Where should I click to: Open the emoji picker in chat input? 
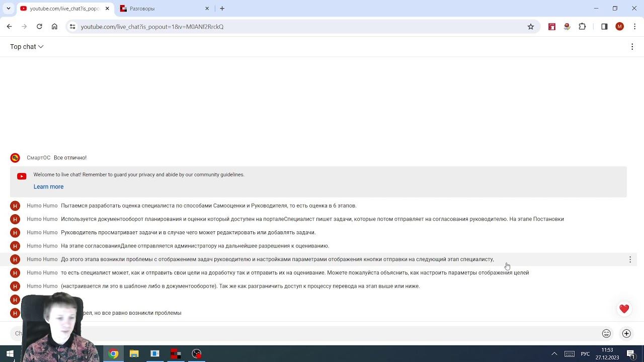(606, 333)
